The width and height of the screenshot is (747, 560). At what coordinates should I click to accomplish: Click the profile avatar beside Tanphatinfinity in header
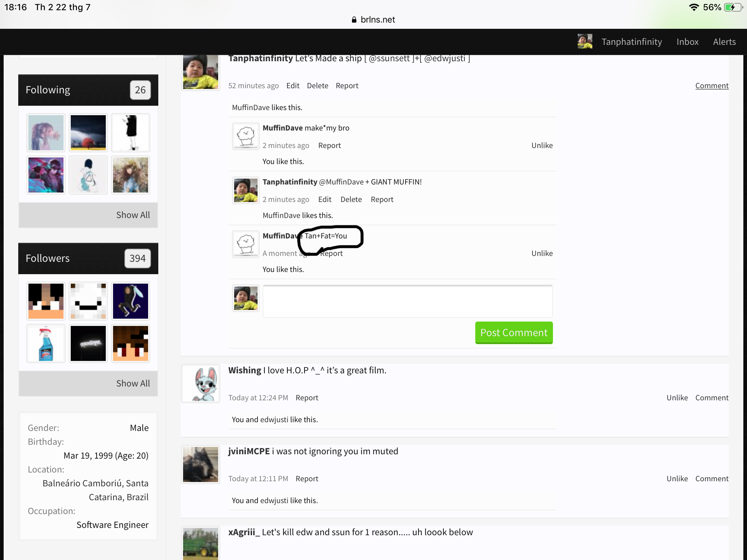585,42
